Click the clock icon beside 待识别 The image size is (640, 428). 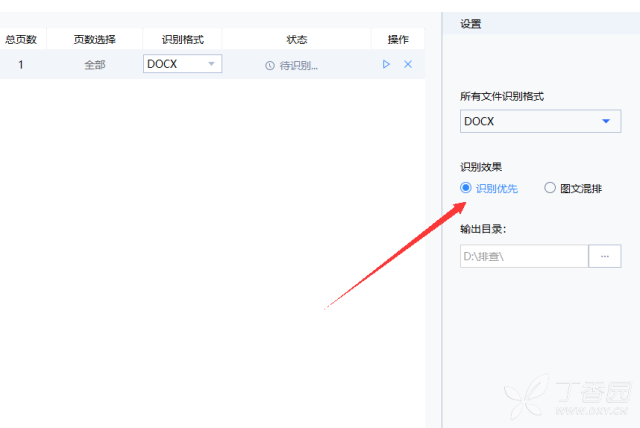[269, 65]
